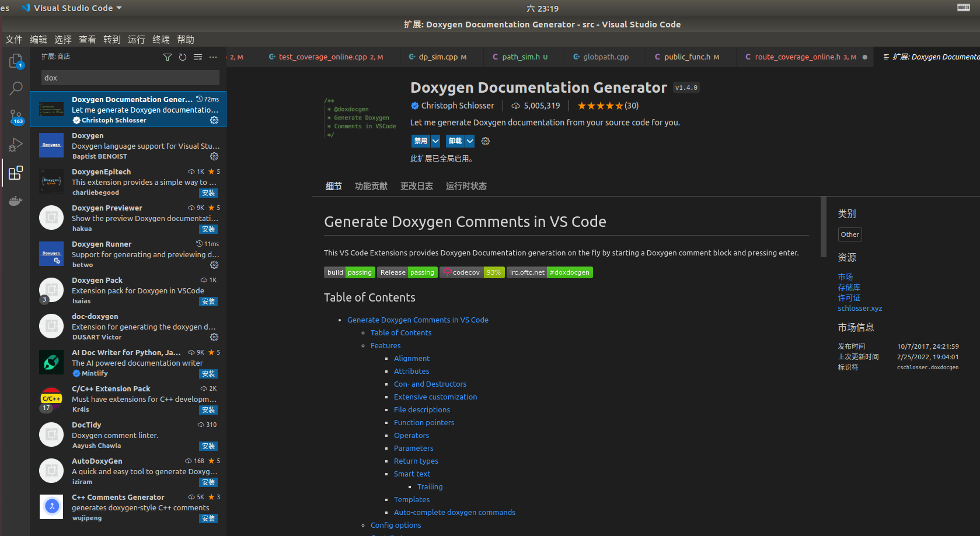Screen dimensions: 980x536
Task: Open the 选择 (Selection) menu
Action: point(63,40)
